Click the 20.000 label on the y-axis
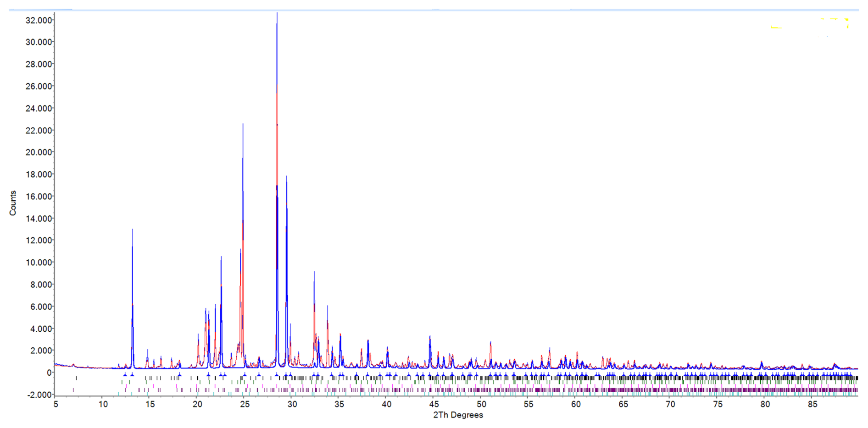 pyautogui.click(x=39, y=153)
